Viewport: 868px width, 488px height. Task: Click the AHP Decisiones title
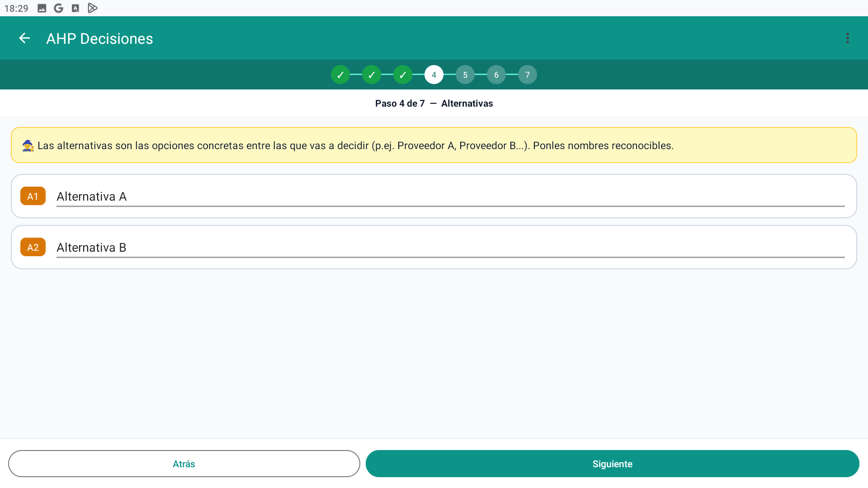pyautogui.click(x=99, y=39)
